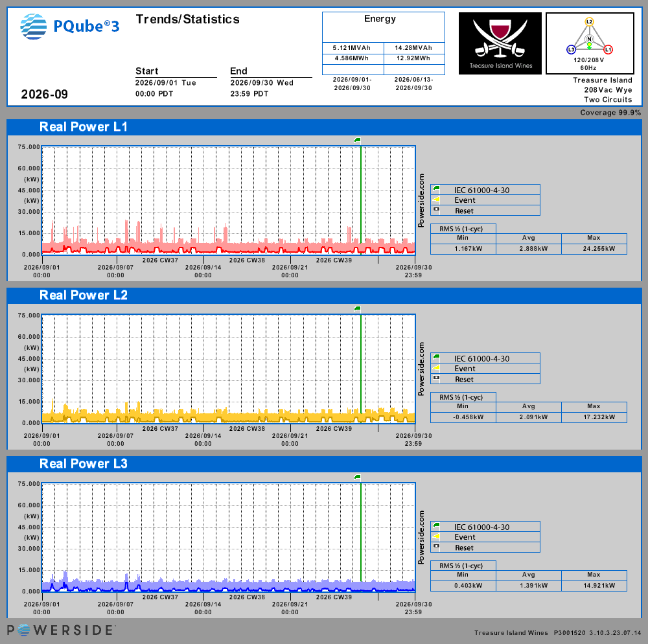The image size is (648, 644).
Task: Click the Trends/Statistics title
Action: (188, 19)
